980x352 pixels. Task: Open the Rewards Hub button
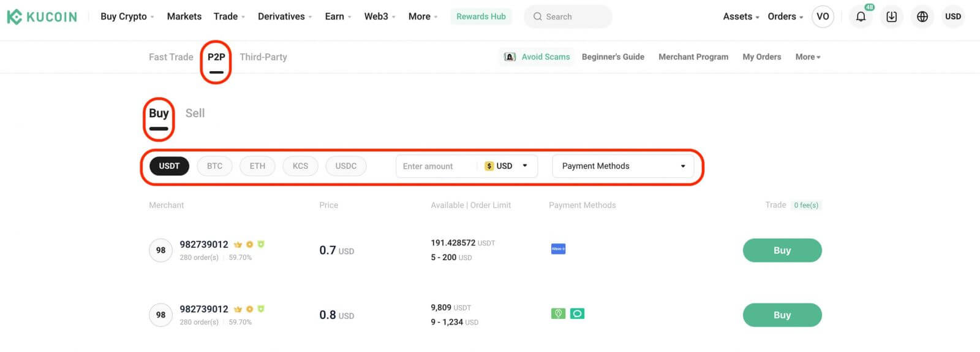481,17
